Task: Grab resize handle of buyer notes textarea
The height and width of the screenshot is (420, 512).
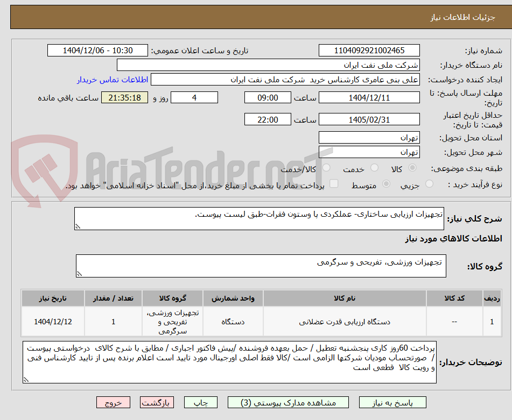Action: (x=26, y=380)
